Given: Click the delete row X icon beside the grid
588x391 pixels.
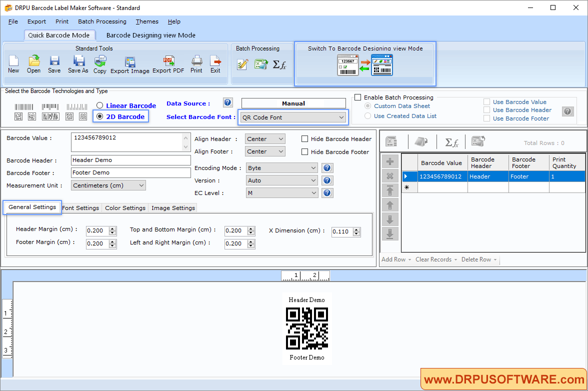Looking at the screenshot, I should coord(390,176).
